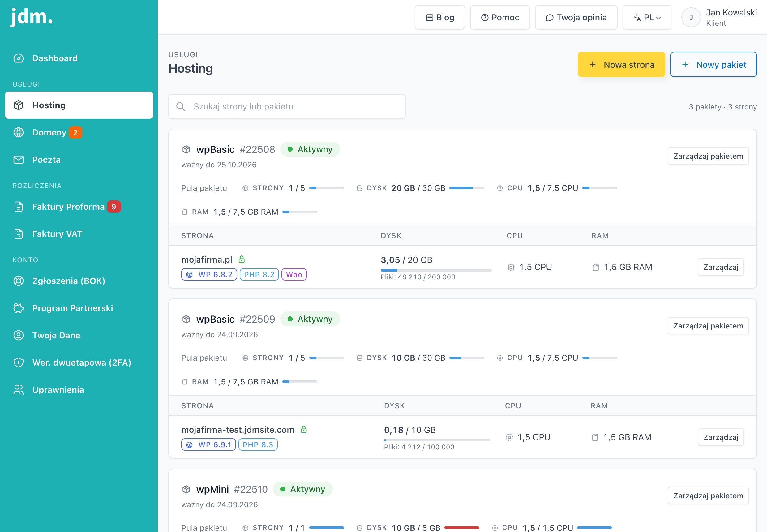This screenshot has height=532, width=767.
Task: Click the J user avatar
Action: point(691,17)
